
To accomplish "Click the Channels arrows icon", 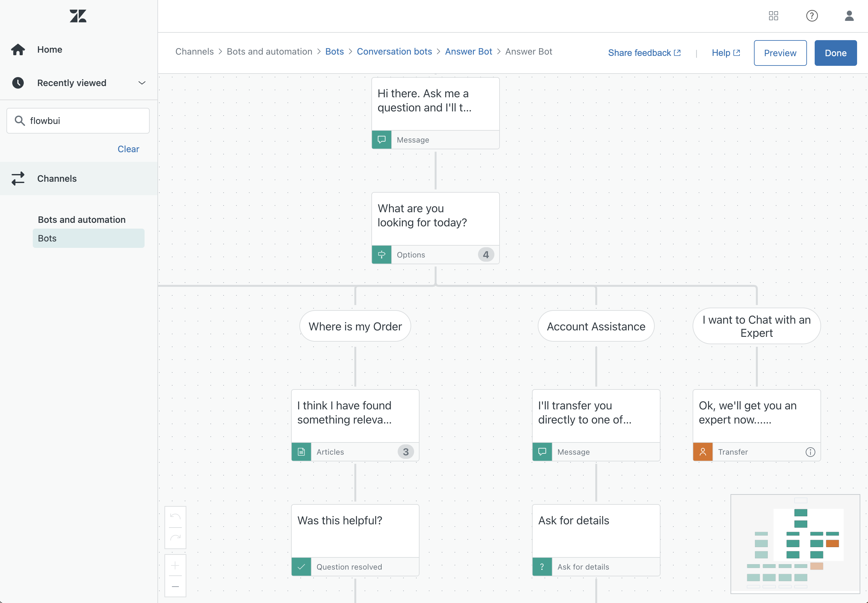I will [x=18, y=179].
